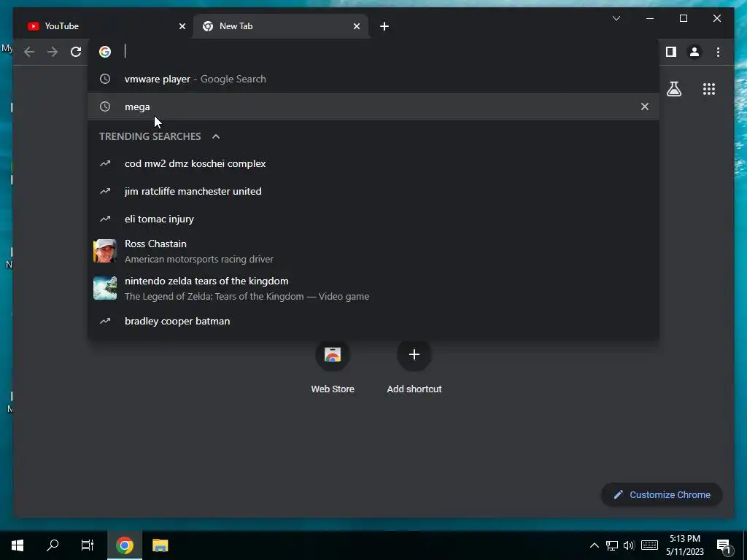Click the Google icon in address bar
The width and height of the screenshot is (747, 560).
click(x=105, y=52)
